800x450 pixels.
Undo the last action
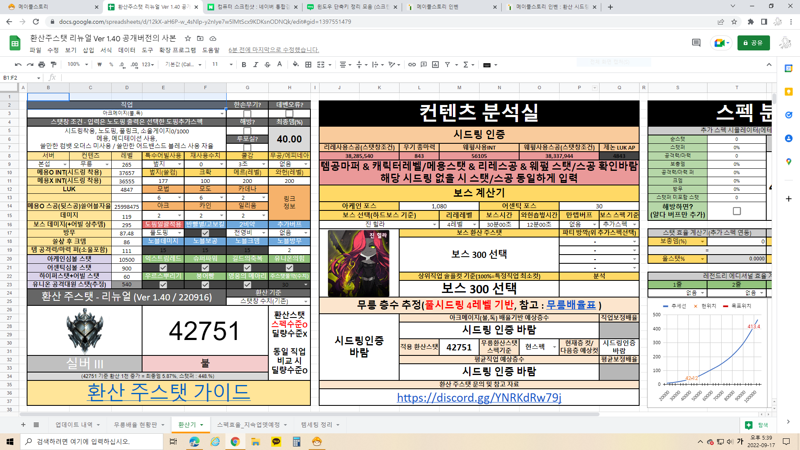pos(18,65)
